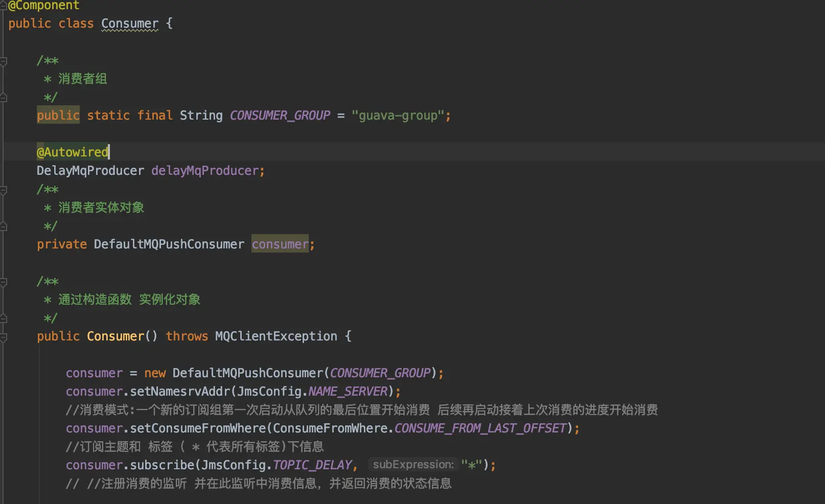Click the highlighted consumer field name
The width and height of the screenshot is (825, 504).
tap(280, 244)
